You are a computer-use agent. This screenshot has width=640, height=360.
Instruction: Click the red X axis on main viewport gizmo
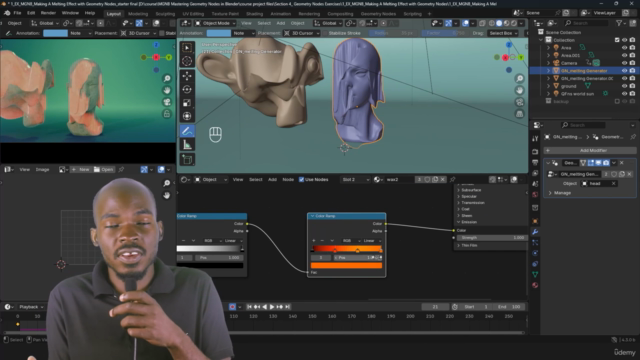tap(505, 58)
